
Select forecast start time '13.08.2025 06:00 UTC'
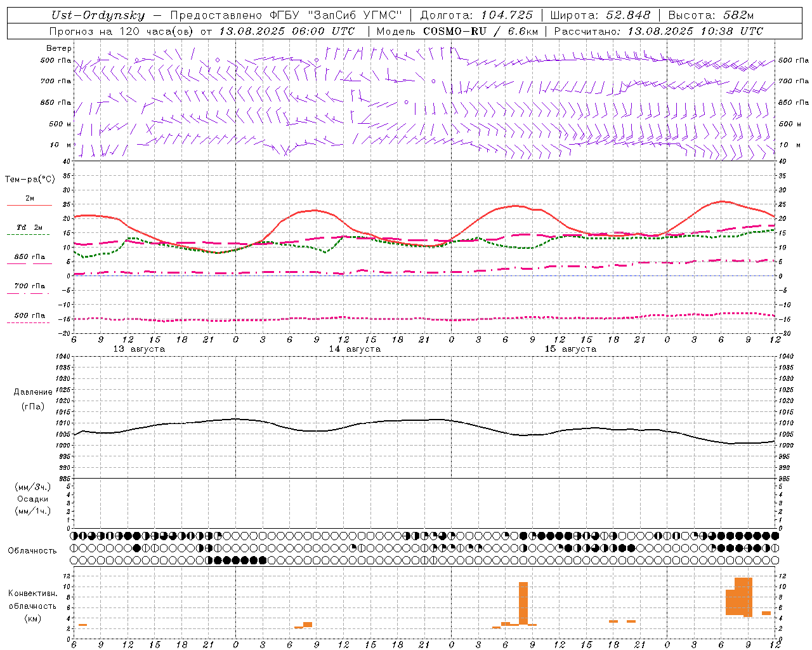(x=287, y=31)
